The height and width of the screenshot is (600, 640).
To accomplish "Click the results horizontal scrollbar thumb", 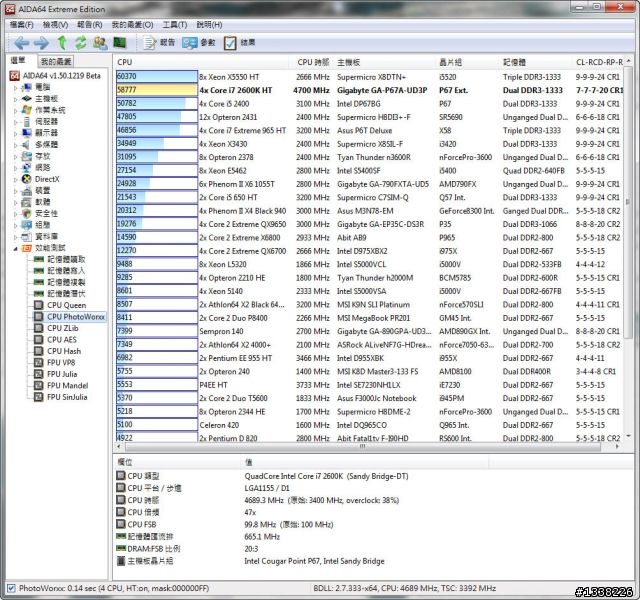I will pyautogui.click(x=362, y=447).
